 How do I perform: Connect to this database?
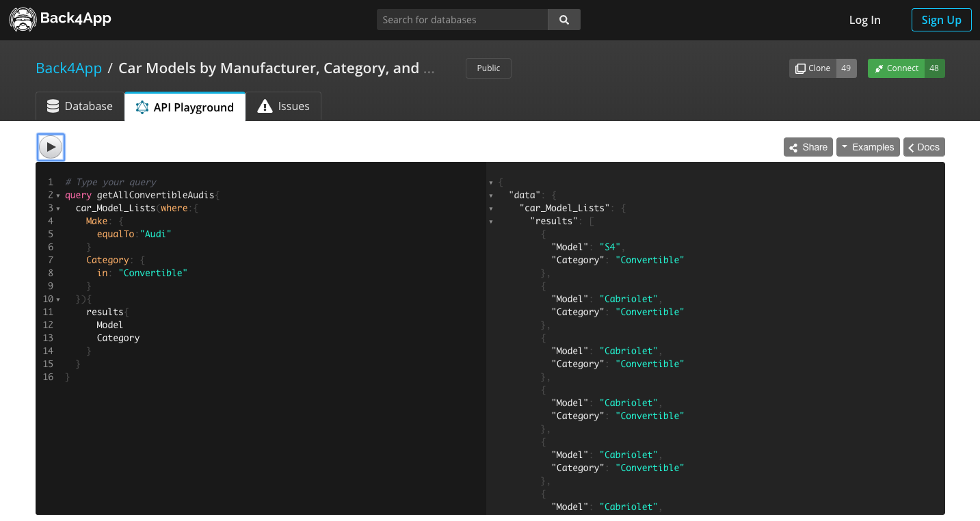tap(896, 68)
